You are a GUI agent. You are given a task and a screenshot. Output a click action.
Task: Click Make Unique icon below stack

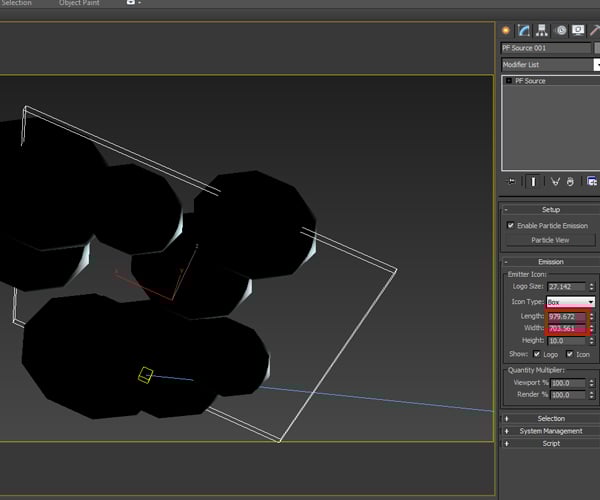[553, 181]
